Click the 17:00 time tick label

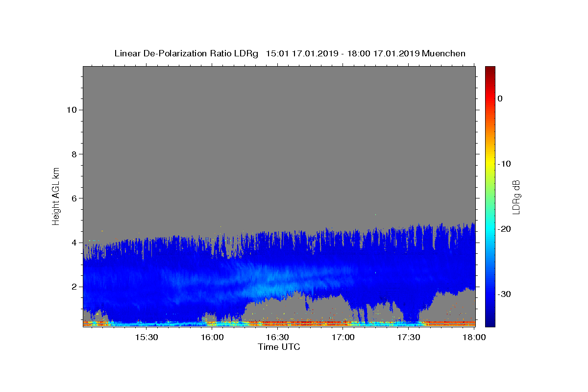pyautogui.click(x=343, y=337)
